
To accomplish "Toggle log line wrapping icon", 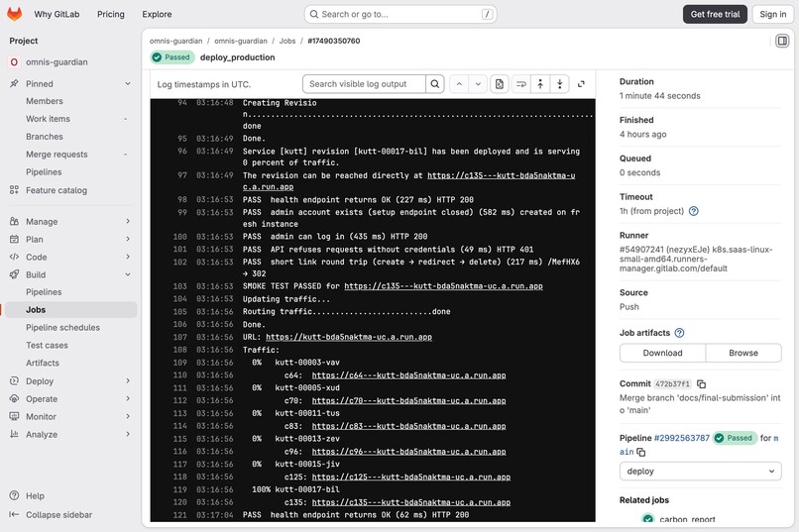I will pos(520,84).
